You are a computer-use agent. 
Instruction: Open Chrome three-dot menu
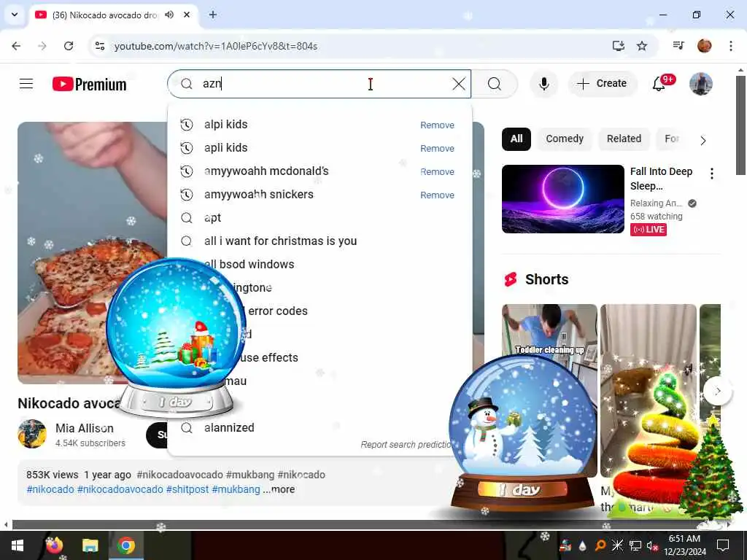click(x=731, y=46)
